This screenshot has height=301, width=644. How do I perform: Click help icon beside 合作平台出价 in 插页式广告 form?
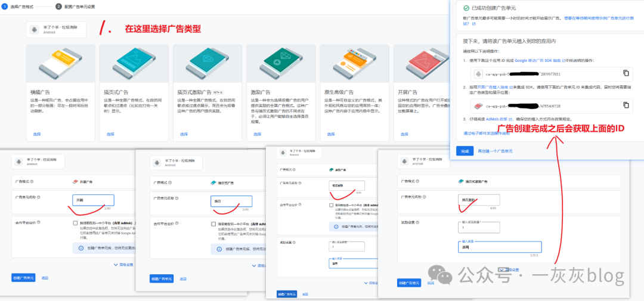pyautogui.click(x=177, y=224)
